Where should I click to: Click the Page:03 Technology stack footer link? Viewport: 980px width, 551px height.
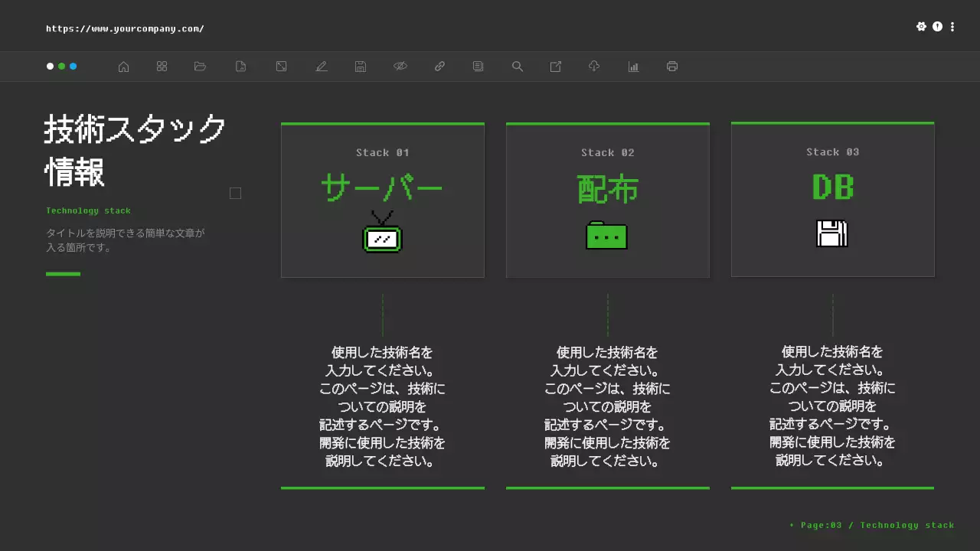871,525
